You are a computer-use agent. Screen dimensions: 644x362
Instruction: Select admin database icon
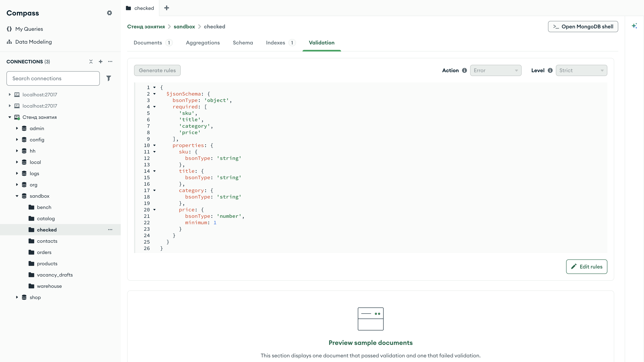point(24,129)
